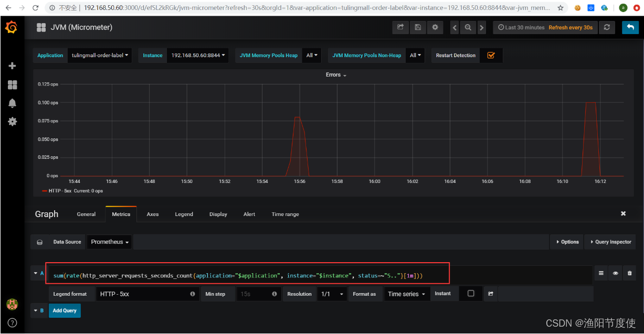Screen dimensions: 644x334
Task: Toggle HTTP - 5xx legend series
Action: (x=60, y=191)
